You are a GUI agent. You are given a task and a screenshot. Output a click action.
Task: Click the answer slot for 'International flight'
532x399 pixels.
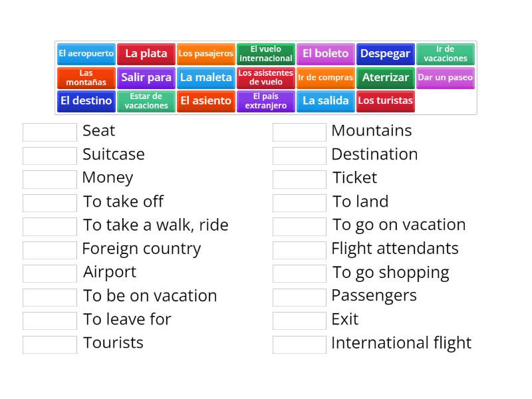(x=299, y=343)
